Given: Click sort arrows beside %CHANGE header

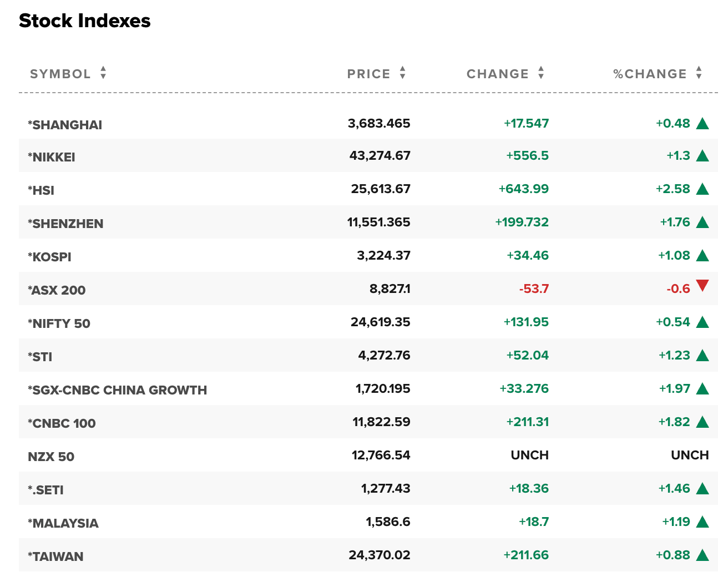Looking at the screenshot, I should pyautogui.click(x=699, y=73).
